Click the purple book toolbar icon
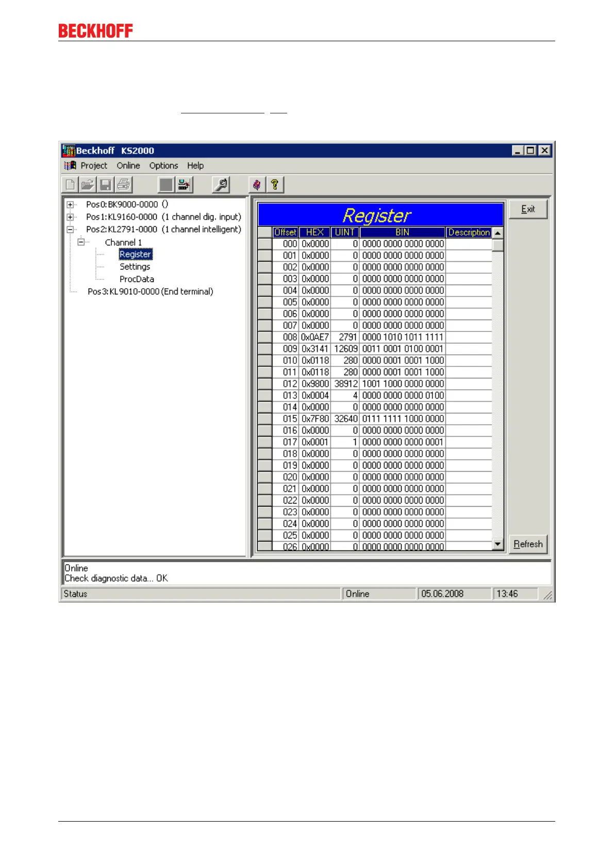 pyautogui.click(x=257, y=185)
